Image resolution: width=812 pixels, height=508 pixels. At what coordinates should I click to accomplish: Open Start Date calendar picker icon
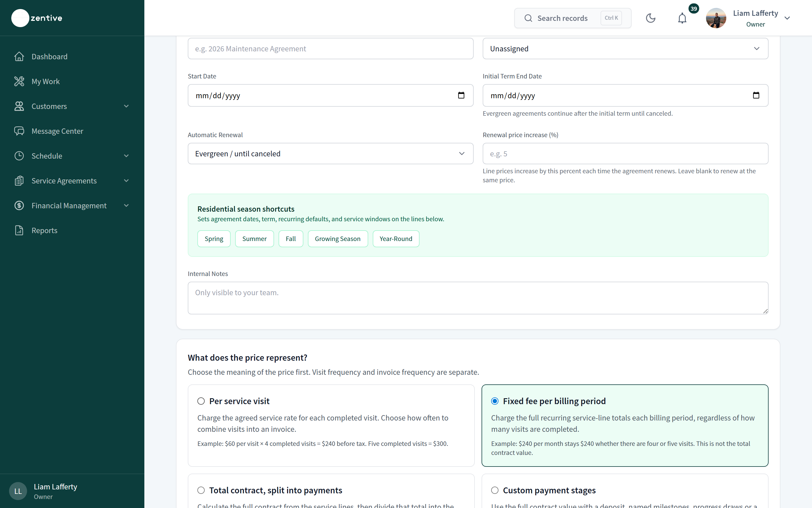click(x=461, y=95)
